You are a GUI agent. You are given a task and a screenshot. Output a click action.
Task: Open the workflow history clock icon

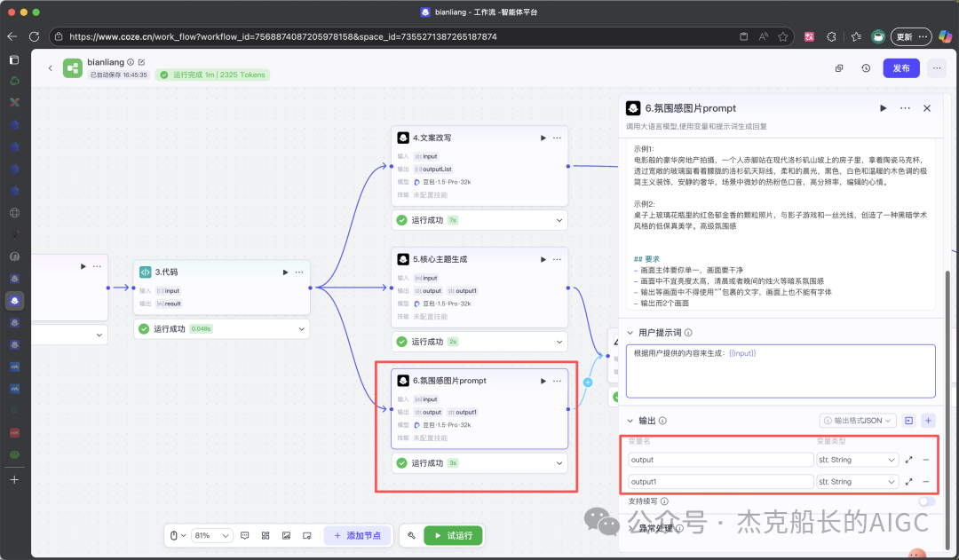coord(866,68)
